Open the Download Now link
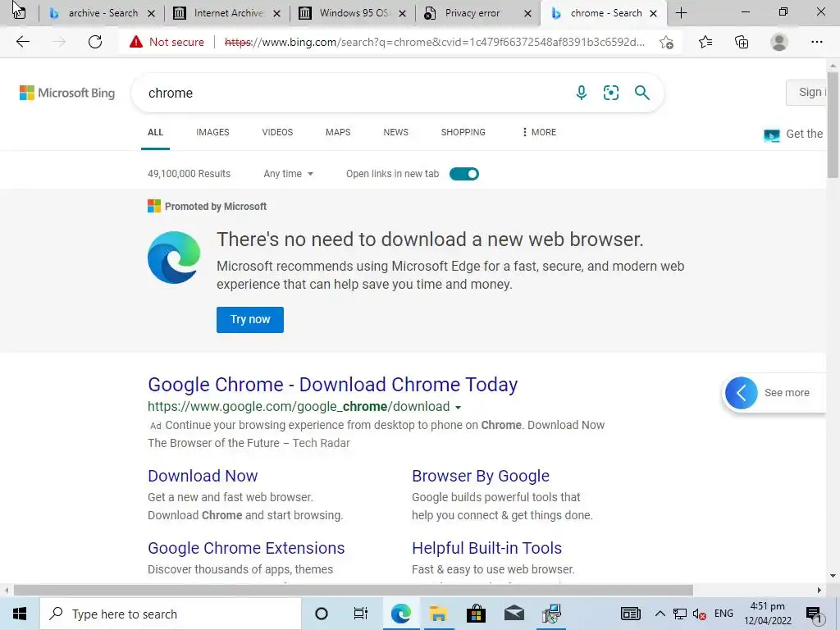The image size is (840, 630). [x=203, y=476]
